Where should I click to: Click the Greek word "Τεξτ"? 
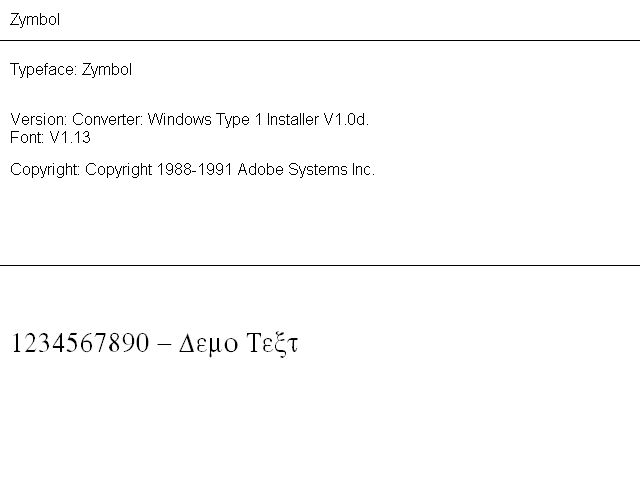point(272,345)
